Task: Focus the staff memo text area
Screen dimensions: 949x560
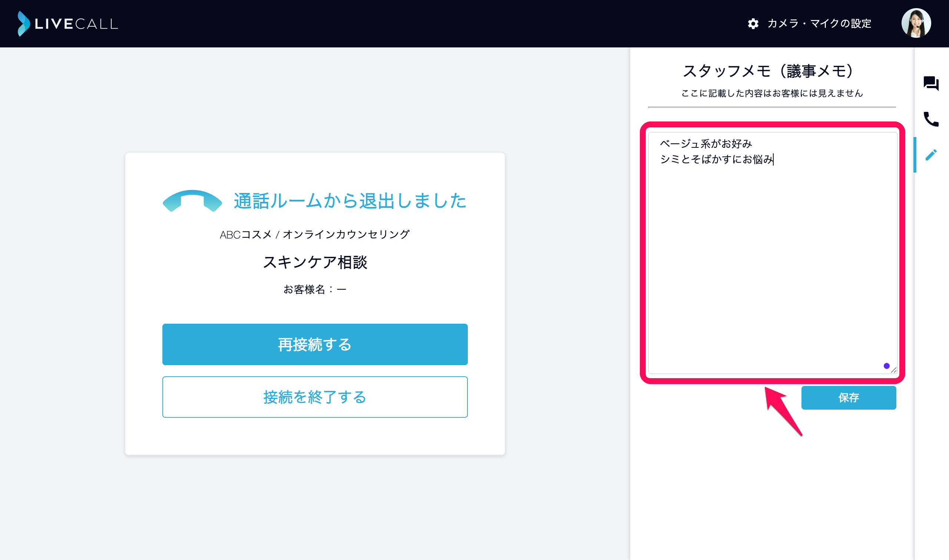Action: (772, 253)
